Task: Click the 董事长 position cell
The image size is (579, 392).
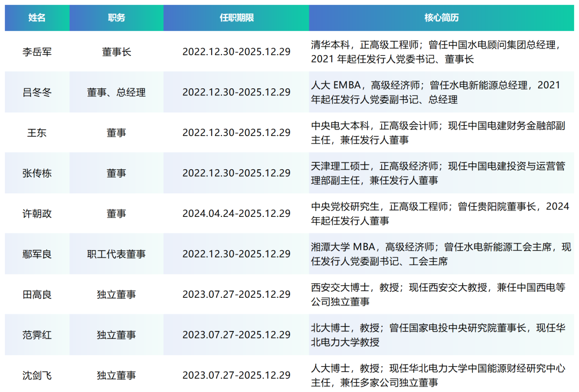Action: [116, 52]
